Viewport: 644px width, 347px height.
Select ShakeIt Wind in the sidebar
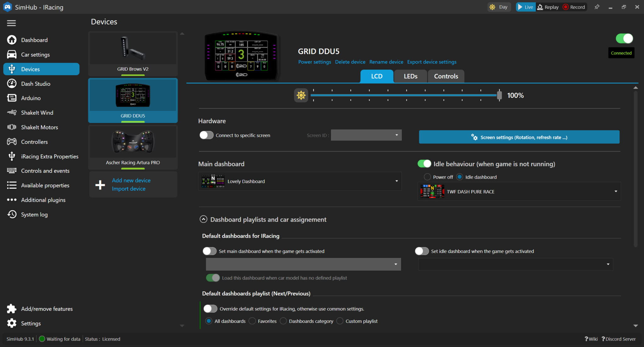click(36, 113)
